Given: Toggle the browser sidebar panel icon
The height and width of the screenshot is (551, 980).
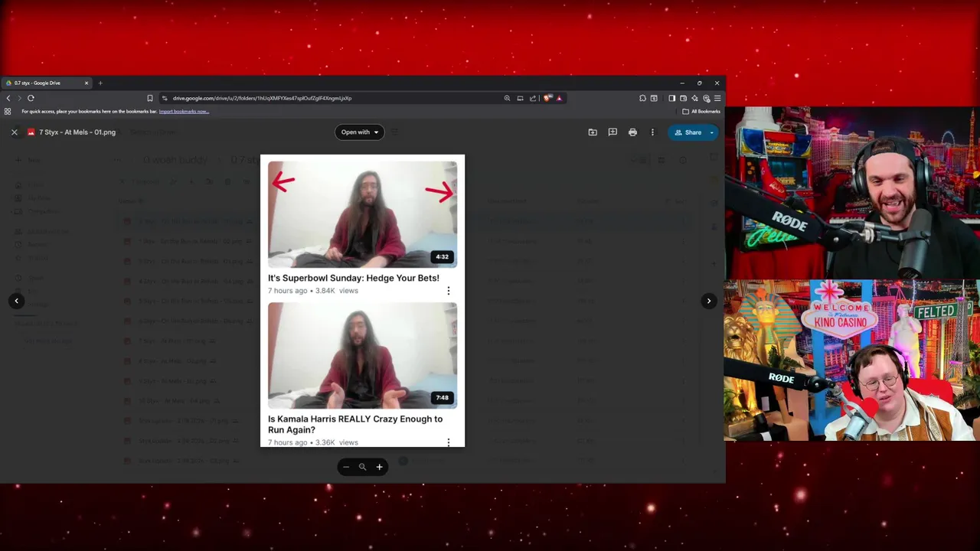Looking at the screenshot, I should (671, 98).
